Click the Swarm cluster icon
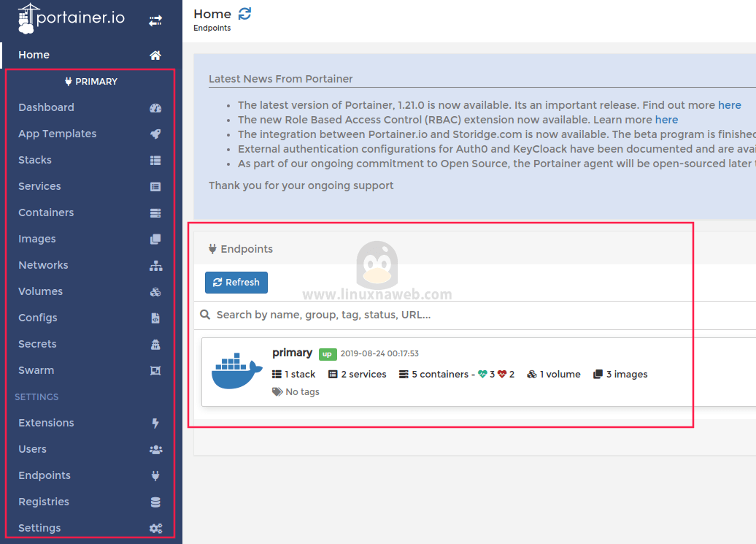 pyautogui.click(x=155, y=370)
